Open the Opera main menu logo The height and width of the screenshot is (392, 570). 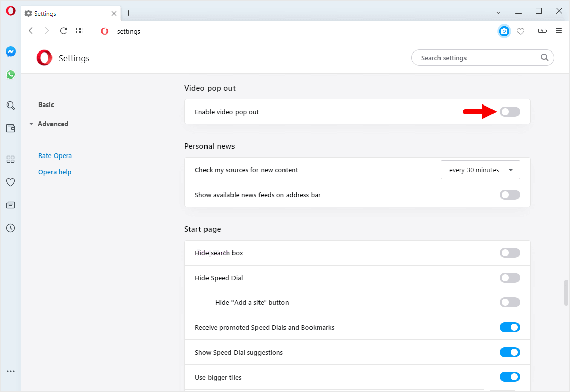11,11
